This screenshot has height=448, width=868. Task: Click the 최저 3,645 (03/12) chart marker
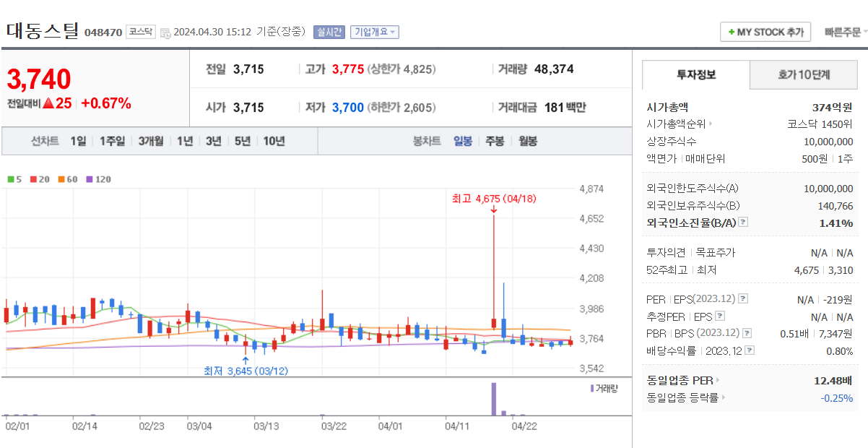pos(246,371)
